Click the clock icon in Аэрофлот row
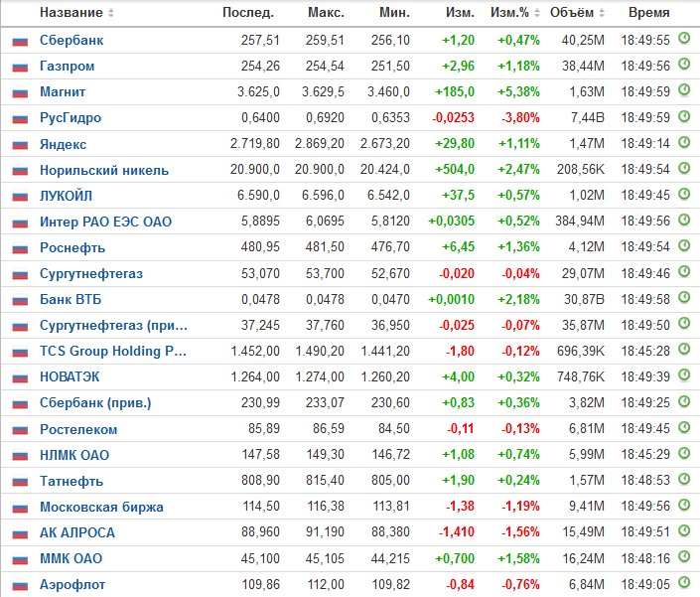The width and height of the screenshot is (700, 597). (x=684, y=582)
